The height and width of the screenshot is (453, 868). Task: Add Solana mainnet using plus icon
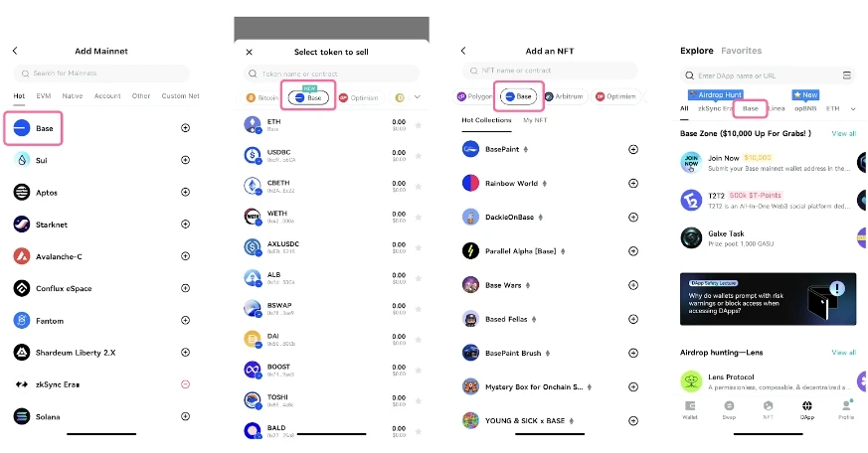click(x=185, y=416)
